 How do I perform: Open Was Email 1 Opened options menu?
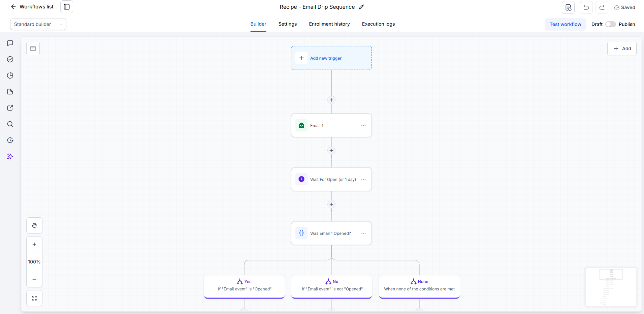[363, 233]
